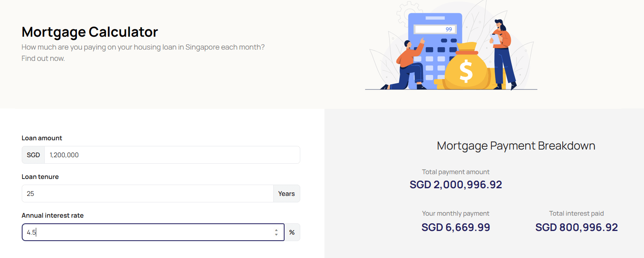The width and height of the screenshot is (644, 258).
Task: Click the percent symbol beside interest rate
Action: (x=292, y=233)
